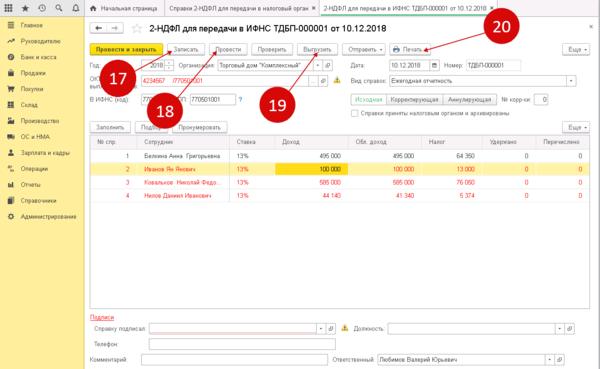Open calendar picker next to date 10.12.2018
The image size is (600, 369).
pos(434,65)
